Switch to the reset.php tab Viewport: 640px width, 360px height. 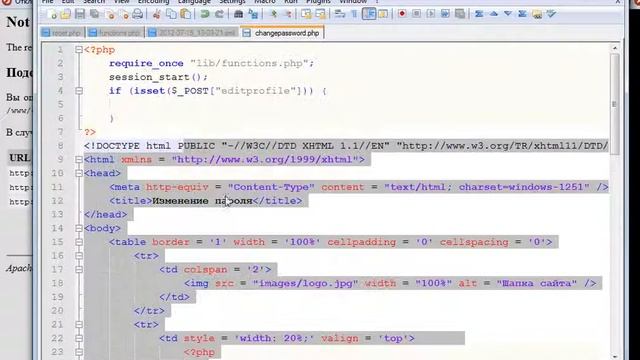[x=63, y=33]
